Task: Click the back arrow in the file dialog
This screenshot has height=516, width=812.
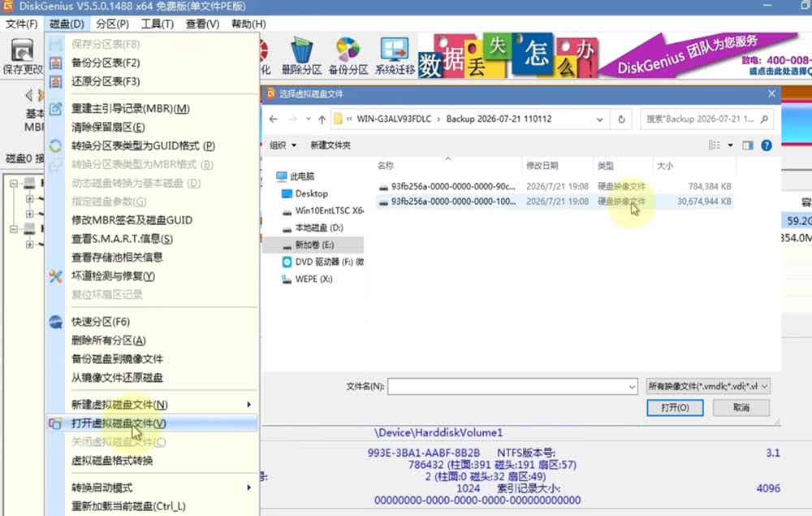Action: point(274,119)
